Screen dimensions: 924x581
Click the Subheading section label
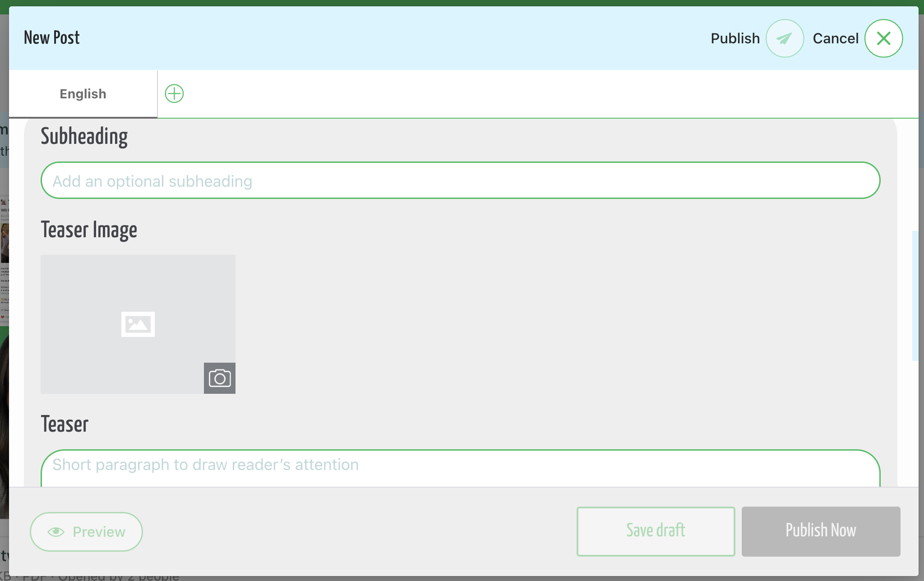point(84,137)
